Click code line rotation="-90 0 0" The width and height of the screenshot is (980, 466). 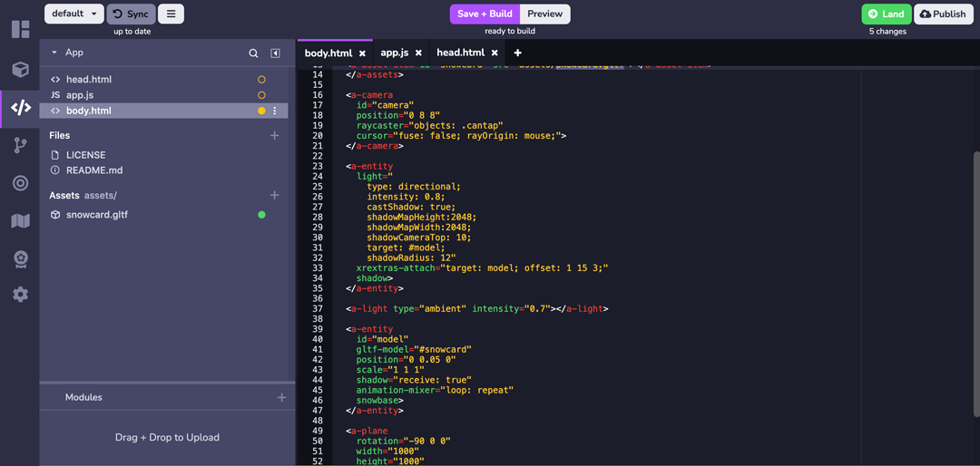tap(404, 441)
